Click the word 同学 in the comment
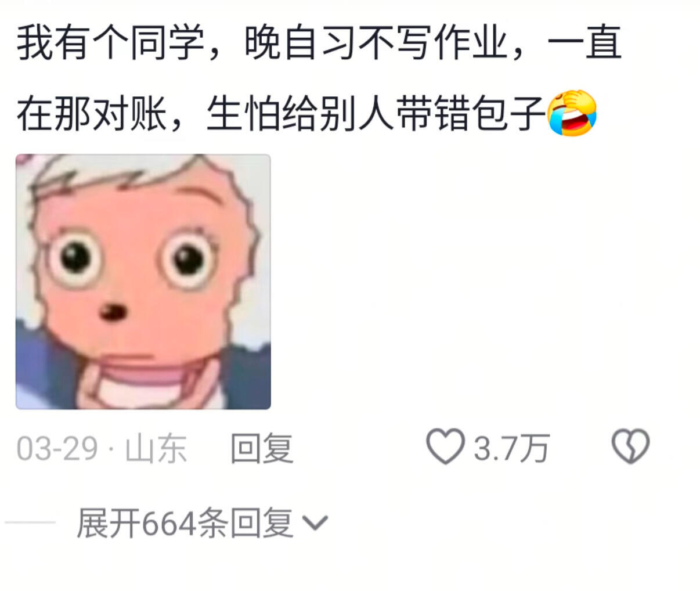The height and width of the screenshot is (591, 700). click(x=168, y=43)
